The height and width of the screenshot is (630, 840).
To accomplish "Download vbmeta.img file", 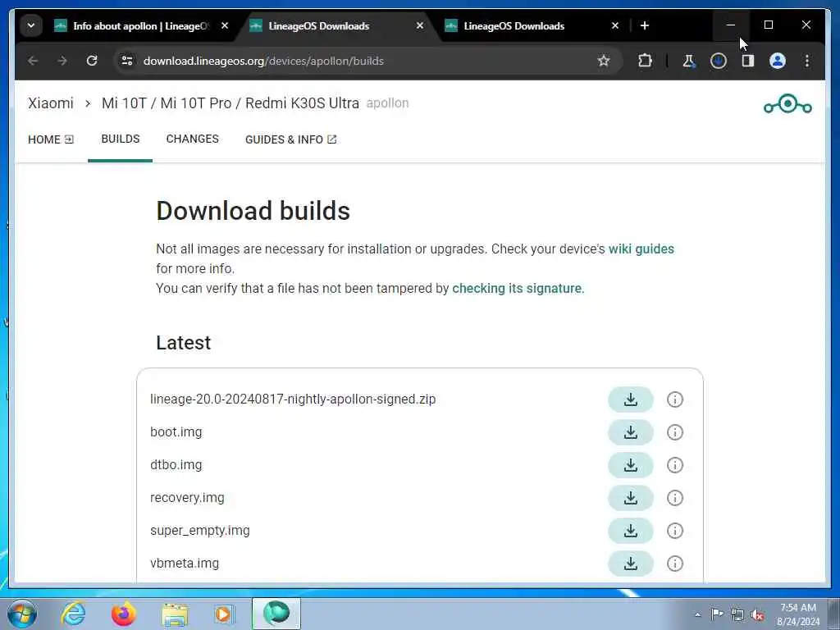I will coord(631,563).
